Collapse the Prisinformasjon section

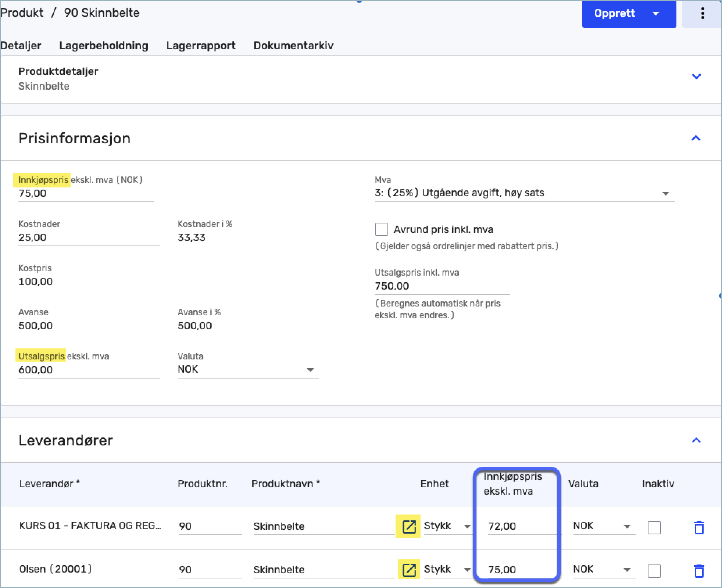click(x=696, y=138)
